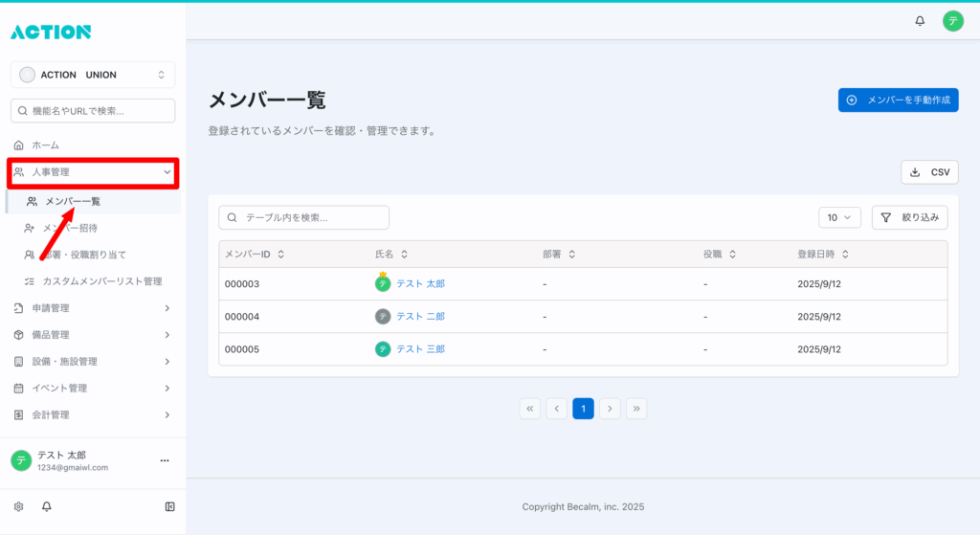
Task: Go to ホーム in the sidebar
Action: click(46, 145)
